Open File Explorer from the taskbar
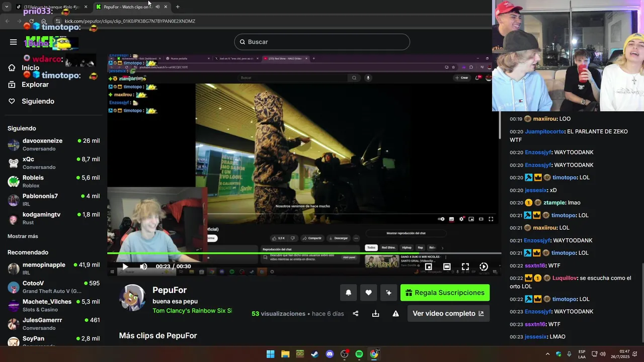644x362 pixels. (285, 354)
